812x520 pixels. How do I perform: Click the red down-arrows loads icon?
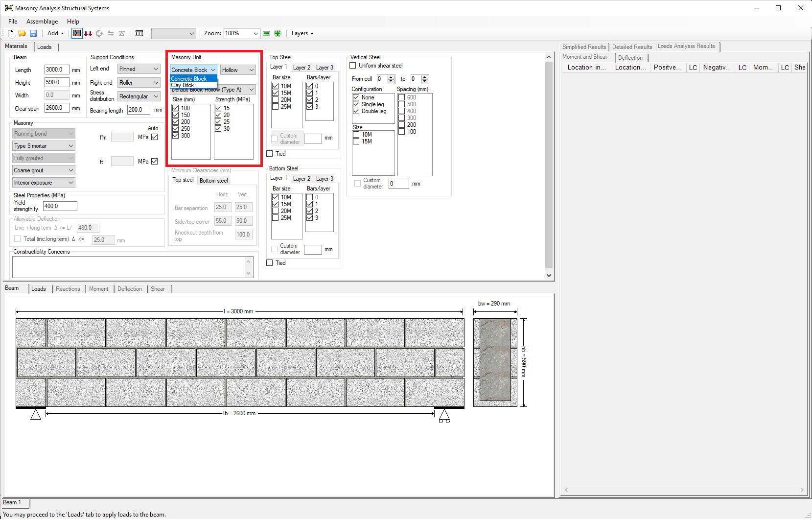pyautogui.click(x=88, y=33)
